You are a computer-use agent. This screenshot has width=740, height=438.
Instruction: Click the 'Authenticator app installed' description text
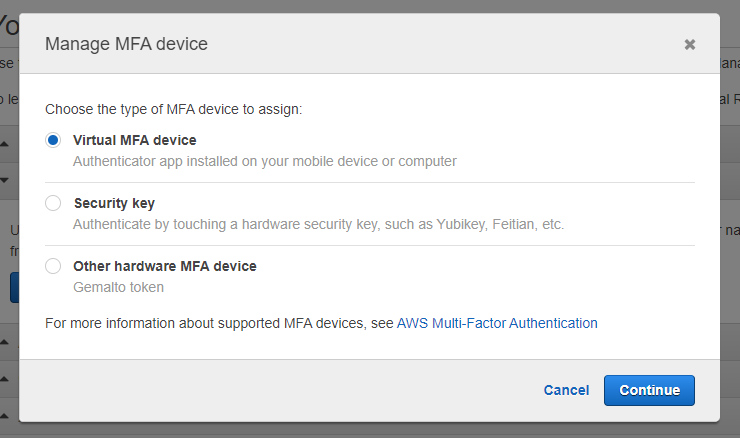click(x=264, y=160)
